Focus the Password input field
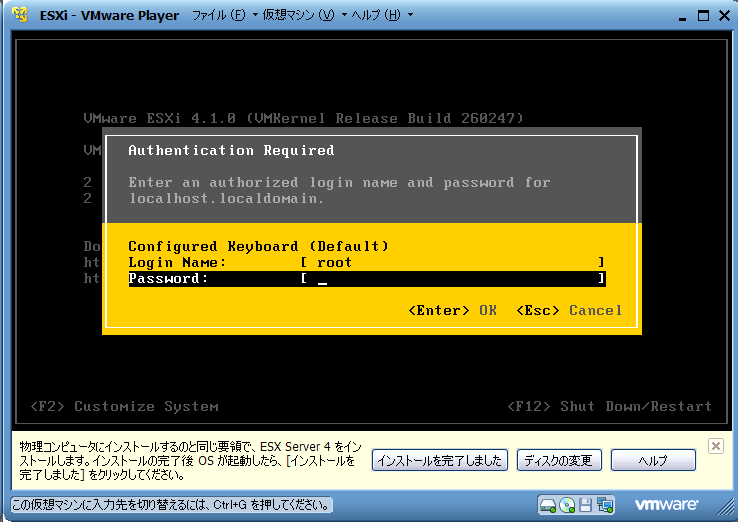The width and height of the screenshot is (738, 522). [x=453, y=279]
